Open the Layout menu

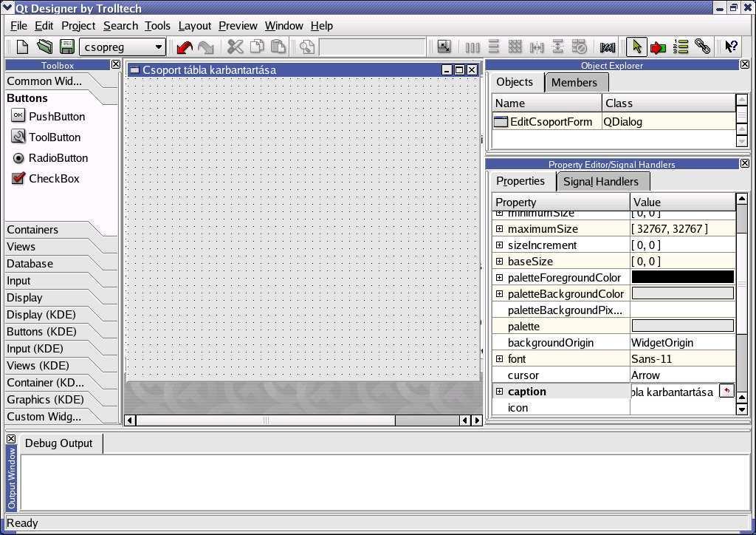195,26
